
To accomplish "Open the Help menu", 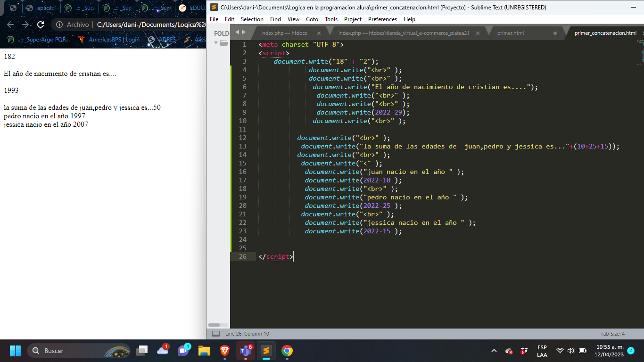I will click(409, 19).
